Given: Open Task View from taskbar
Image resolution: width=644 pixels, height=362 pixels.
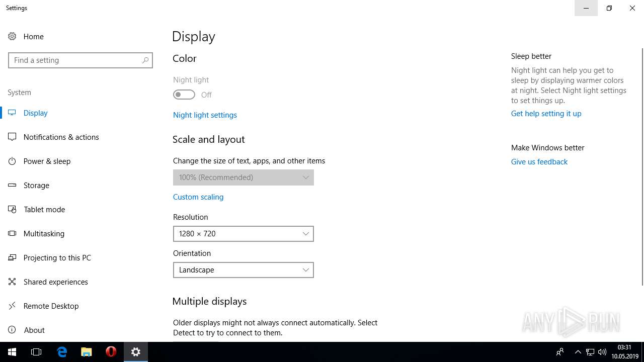Looking at the screenshot, I should [36, 352].
